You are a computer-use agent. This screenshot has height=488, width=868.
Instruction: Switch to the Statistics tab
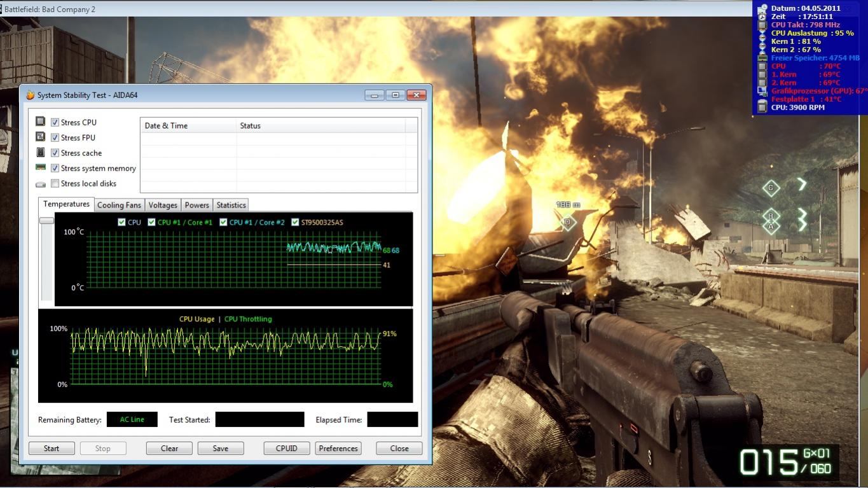pos(231,205)
